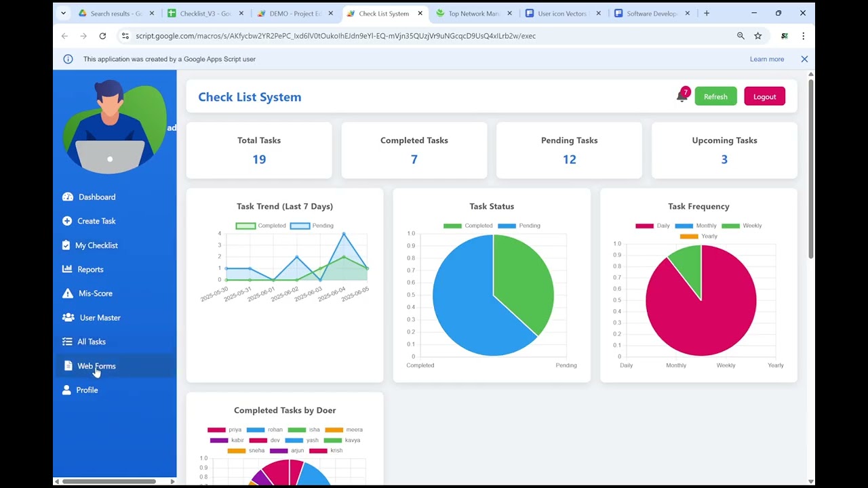Click the user avatar illustration
Screen dimensions: 868x488
(x=114, y=127)
